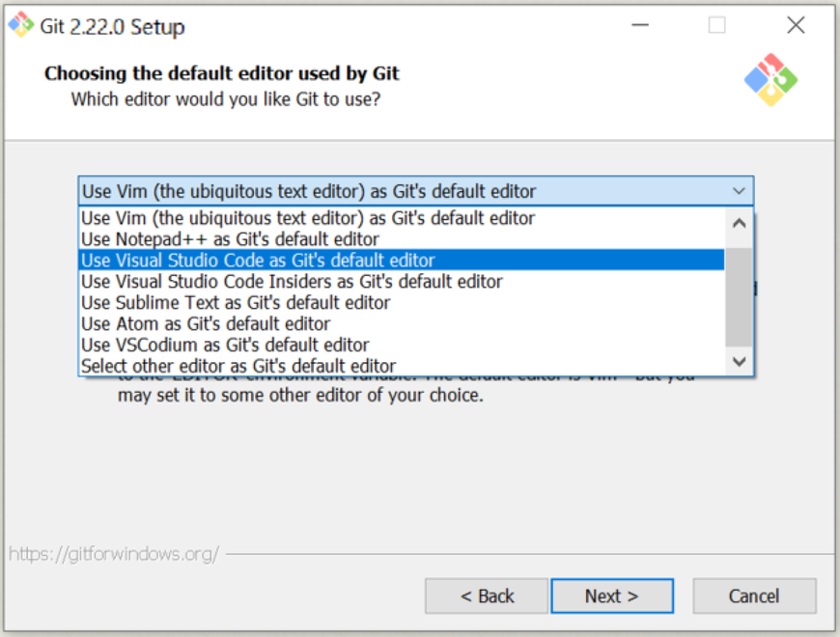Click 'may set it to some other editor' text
The width and height of the screenshot is (840, 637).
tap(300, 396)
